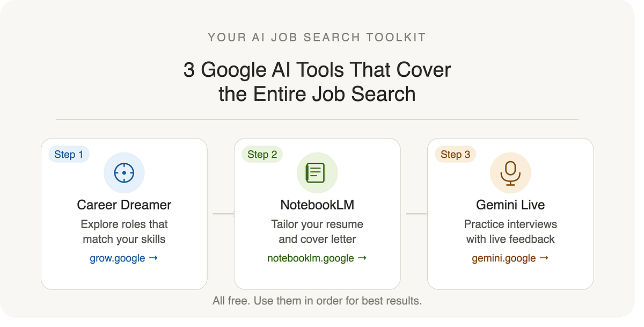Click arrow connecting Career Dreamer to NotebookLM
This screenshot has width=644, height=327.
tap(224, 214)
